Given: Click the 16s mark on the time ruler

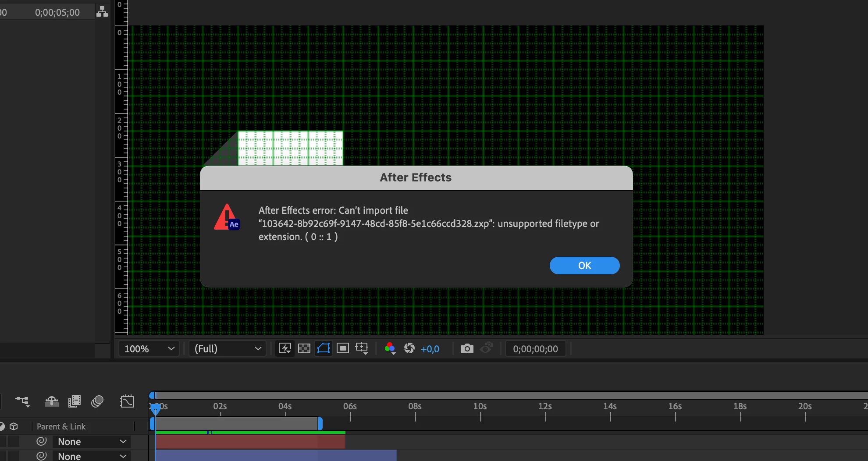Looking at the screenshot, I should coord(675,406).
